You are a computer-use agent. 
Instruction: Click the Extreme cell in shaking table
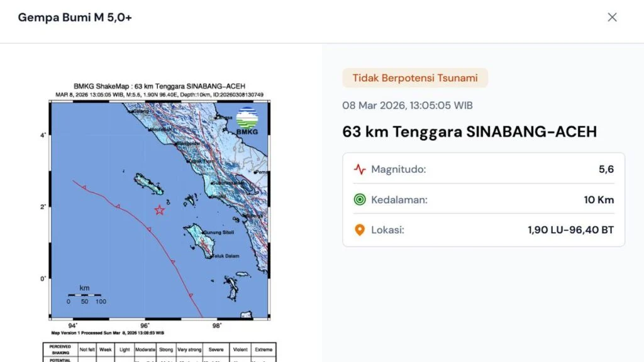[x=264, y=349]
